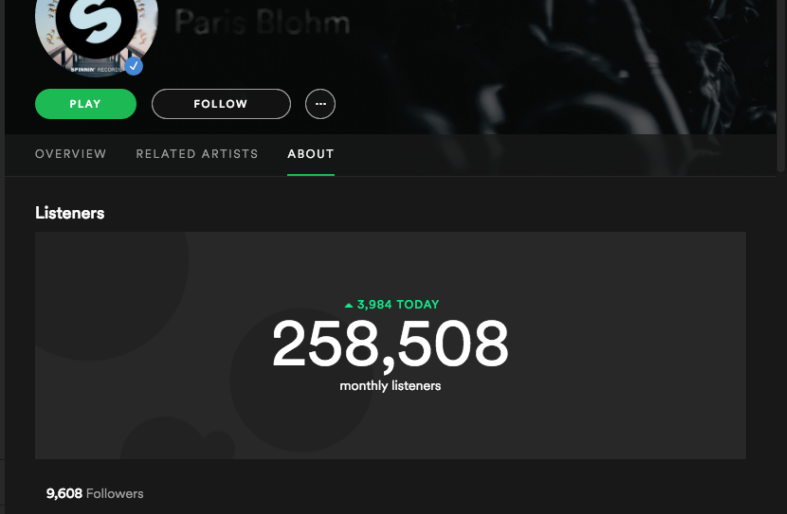
Task: Click the vertical scrollbar on the right
Action: [x=780, y=85]
